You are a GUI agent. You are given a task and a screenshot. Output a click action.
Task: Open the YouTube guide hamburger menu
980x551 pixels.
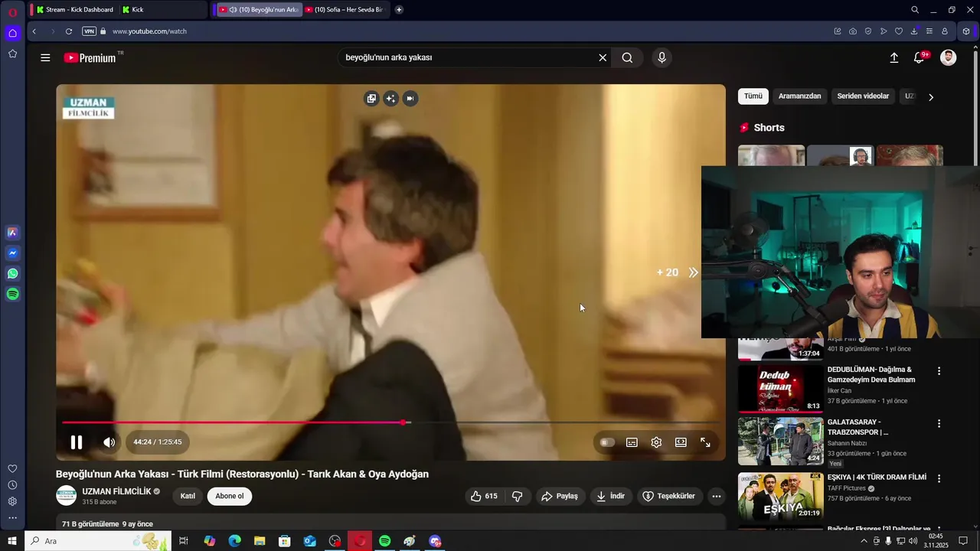click(45, 57)
